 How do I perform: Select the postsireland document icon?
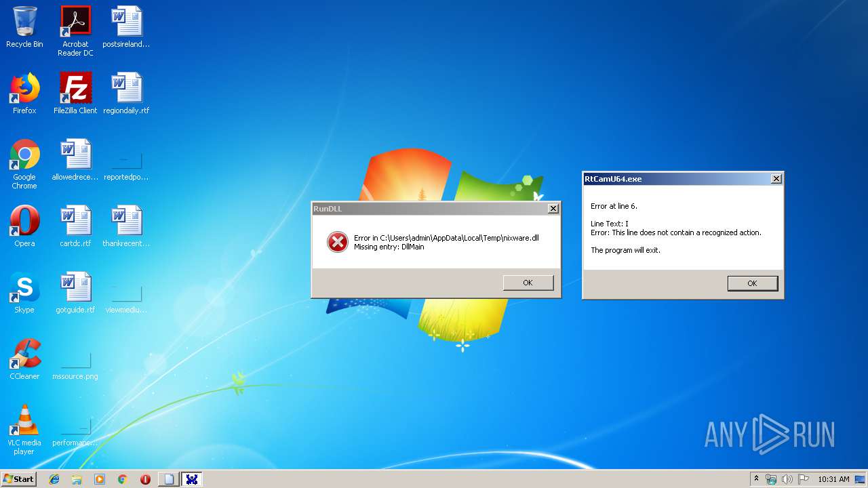tap(126, 27)
